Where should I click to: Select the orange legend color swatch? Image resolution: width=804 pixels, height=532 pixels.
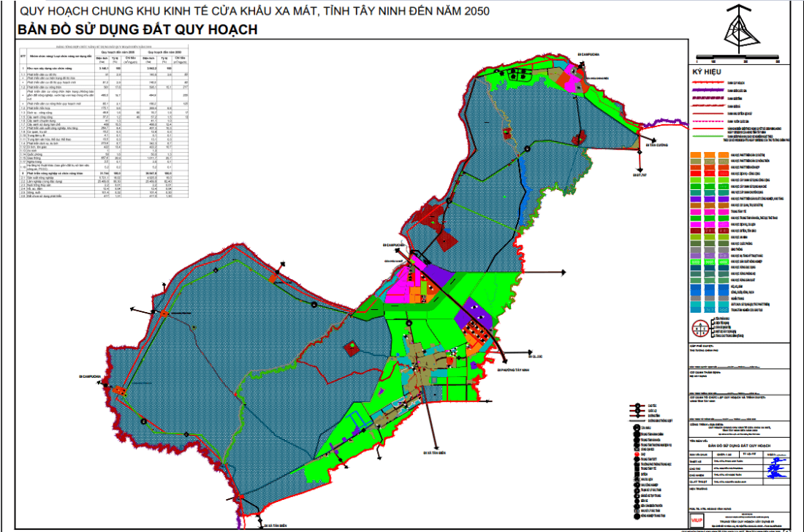(x=695, y=155)
